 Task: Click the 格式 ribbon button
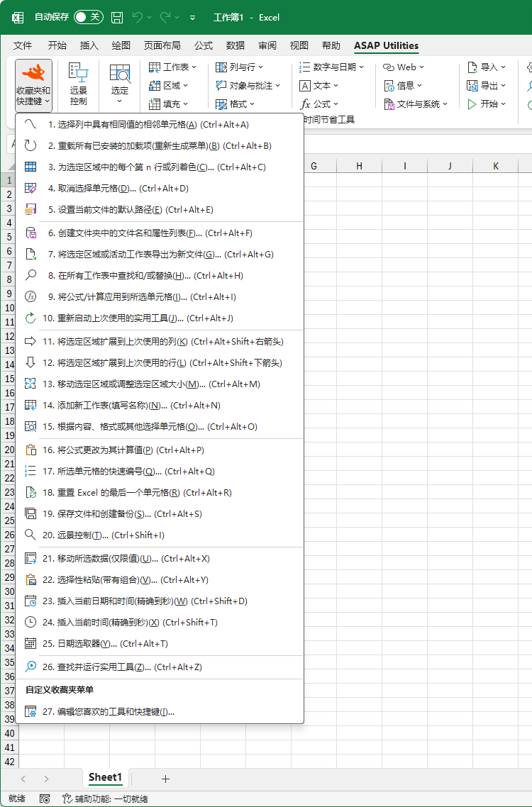(235, 104)
